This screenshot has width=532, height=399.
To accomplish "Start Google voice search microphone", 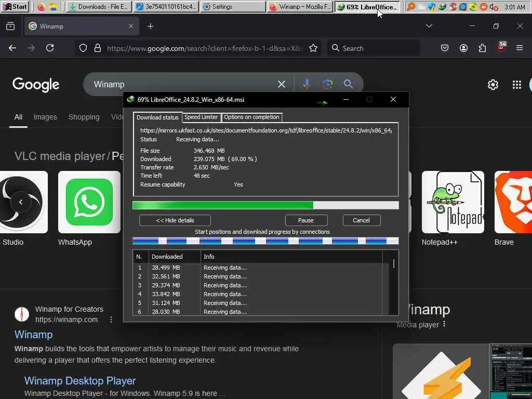I will click(307, 84).
